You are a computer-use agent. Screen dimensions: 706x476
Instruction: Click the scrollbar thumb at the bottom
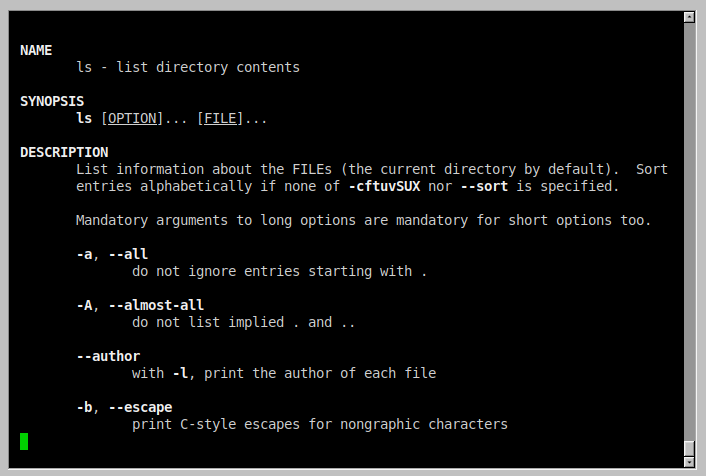[689, 448]
